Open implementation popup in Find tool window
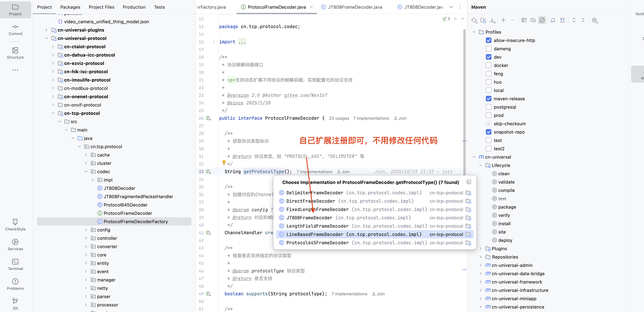 pos(469,182)
